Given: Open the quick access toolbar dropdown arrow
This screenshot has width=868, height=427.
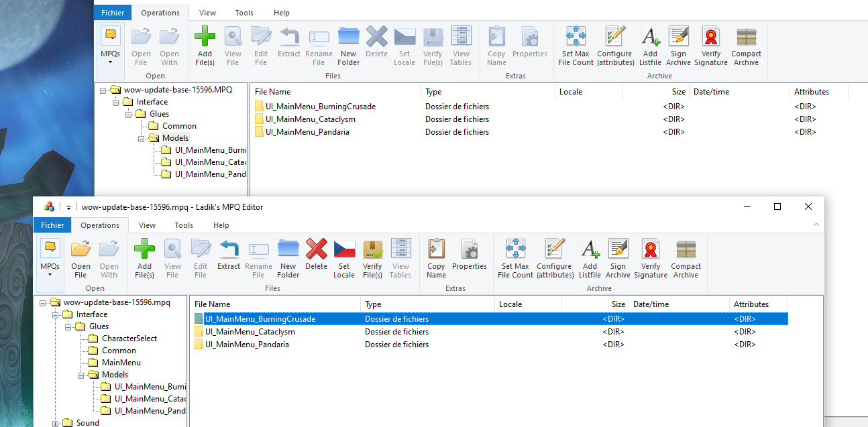Looking at the screenshot, I should 68,207.
